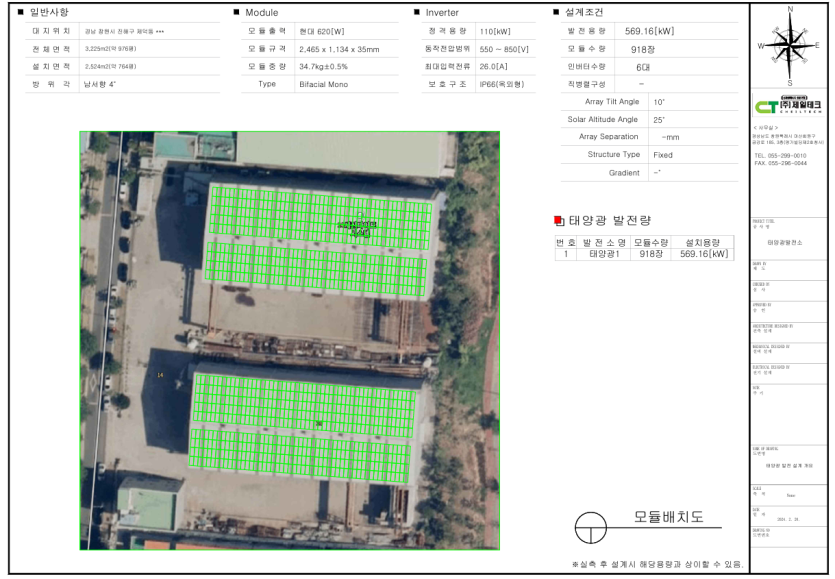Click the CT 제일테크 company logo
The height and width of the screenshot is (579, 835).
(789, 107)
